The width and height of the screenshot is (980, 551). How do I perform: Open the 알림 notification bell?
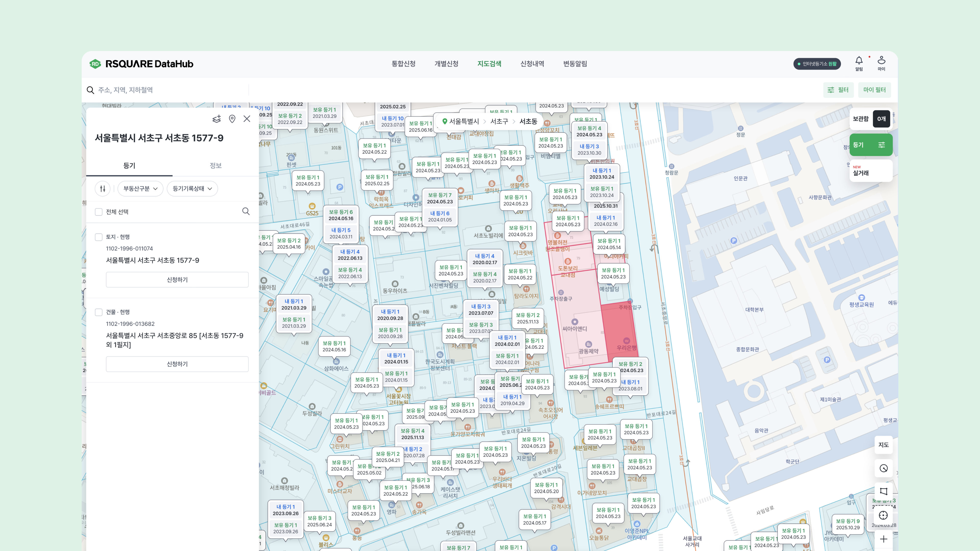pos(859,61)
